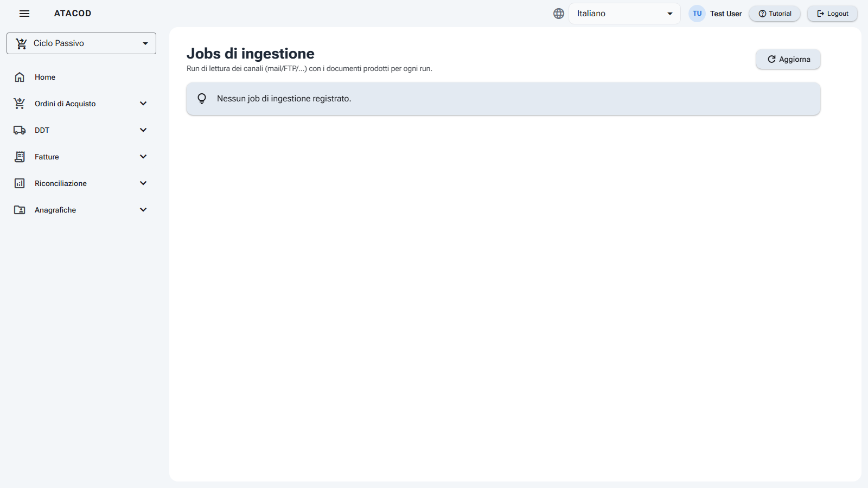Screen dimensions: 868x488
Task: Expand the Ordini di Acquisto chevron
Action: point(143,104)
